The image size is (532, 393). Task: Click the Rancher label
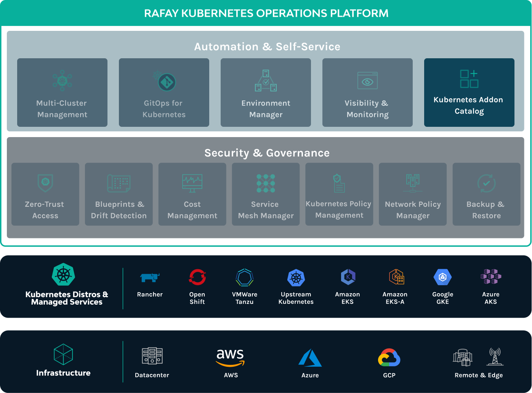[x=150, y=294]
